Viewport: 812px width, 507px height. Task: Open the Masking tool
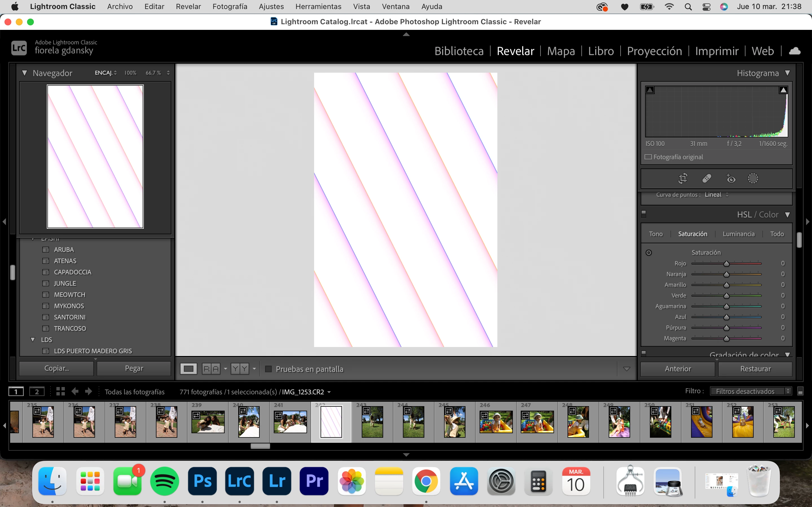[753, 178]
